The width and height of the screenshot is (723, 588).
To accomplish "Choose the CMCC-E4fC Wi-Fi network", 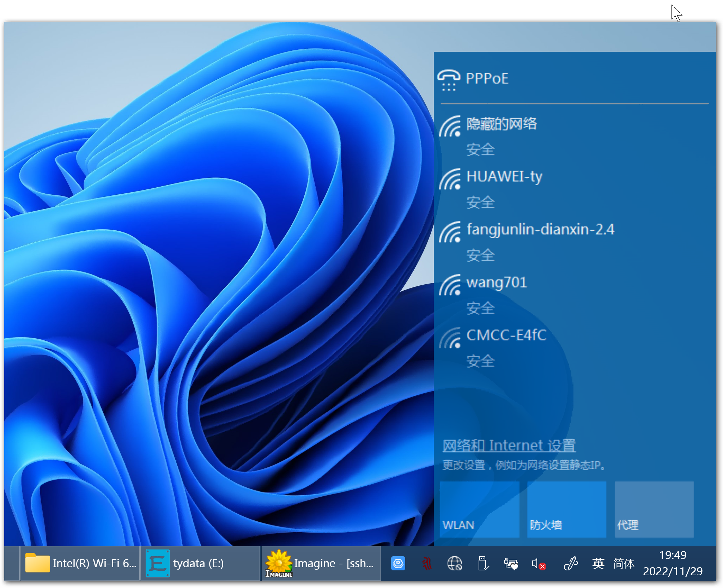I will 575,348.
